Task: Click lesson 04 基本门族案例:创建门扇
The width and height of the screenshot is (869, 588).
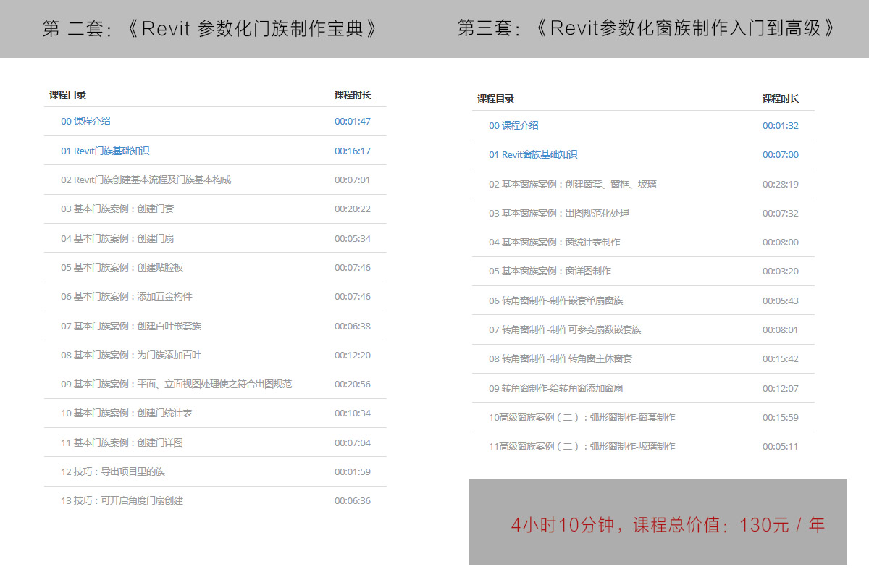Action: click(117, 238)
